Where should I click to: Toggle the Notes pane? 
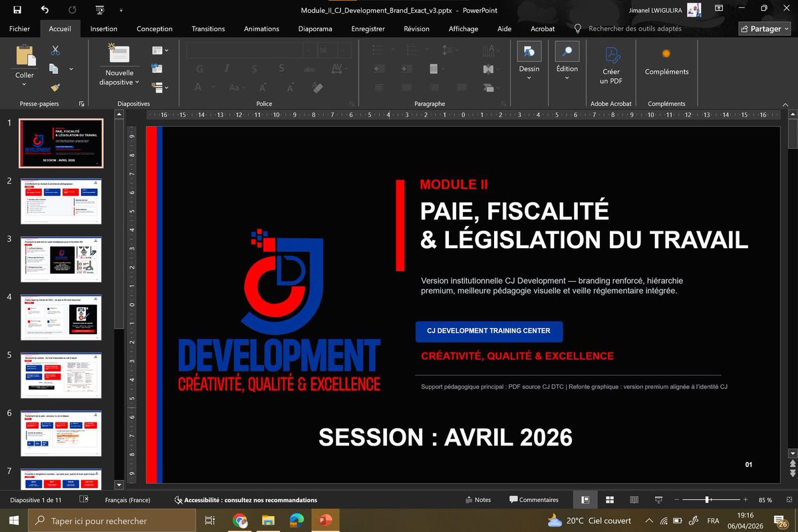click(478, 499)
